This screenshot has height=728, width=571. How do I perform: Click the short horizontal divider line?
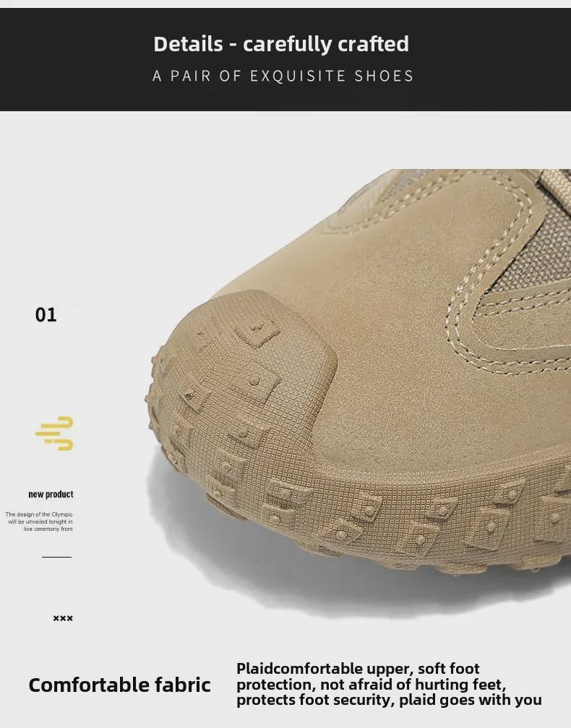[56, 557]
